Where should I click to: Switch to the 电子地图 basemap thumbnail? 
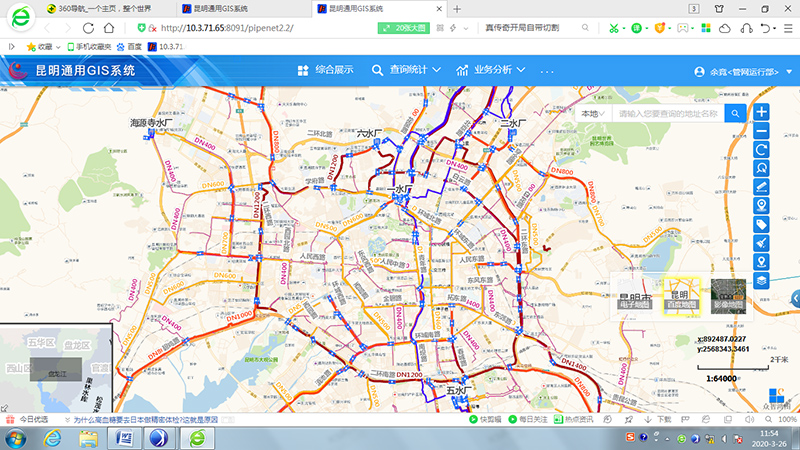(635, 296)
